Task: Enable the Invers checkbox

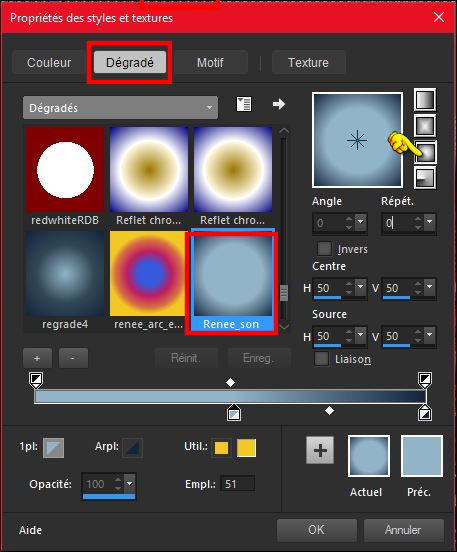Action: (x=324, y=249)
